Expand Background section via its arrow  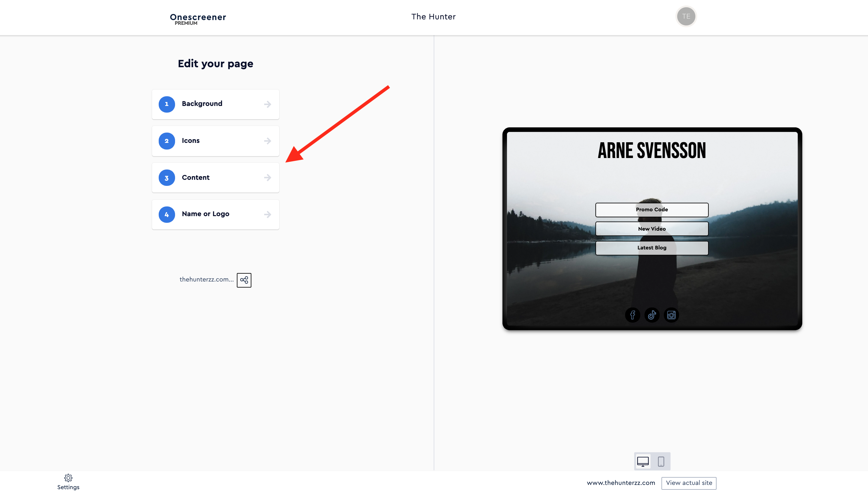[x=267, y=104]
